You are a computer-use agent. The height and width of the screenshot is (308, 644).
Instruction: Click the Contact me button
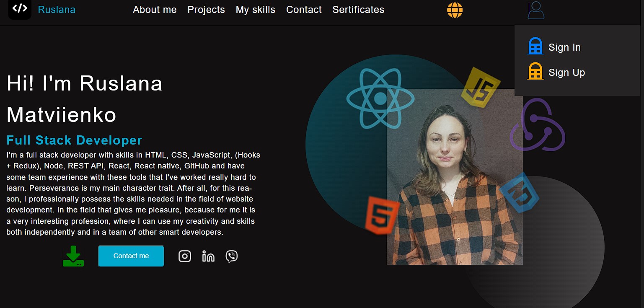click(131, 256)
